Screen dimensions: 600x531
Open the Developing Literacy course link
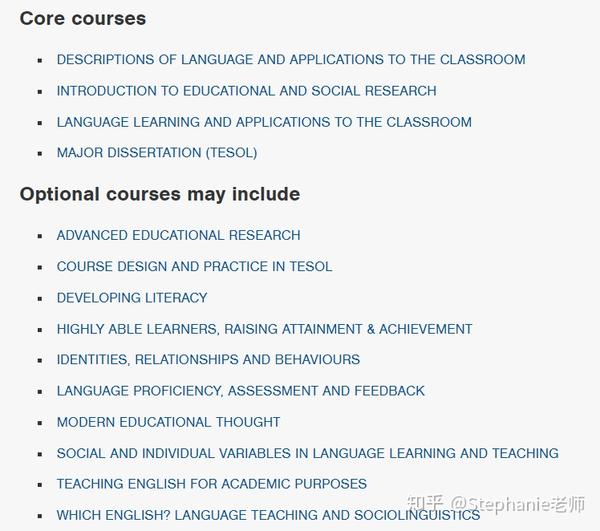(132, 298)
